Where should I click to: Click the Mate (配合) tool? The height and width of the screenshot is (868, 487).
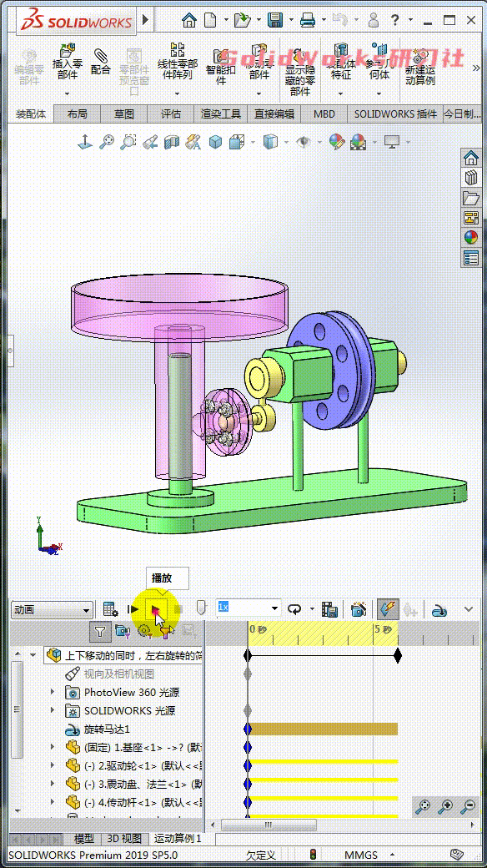pos(100,61)
